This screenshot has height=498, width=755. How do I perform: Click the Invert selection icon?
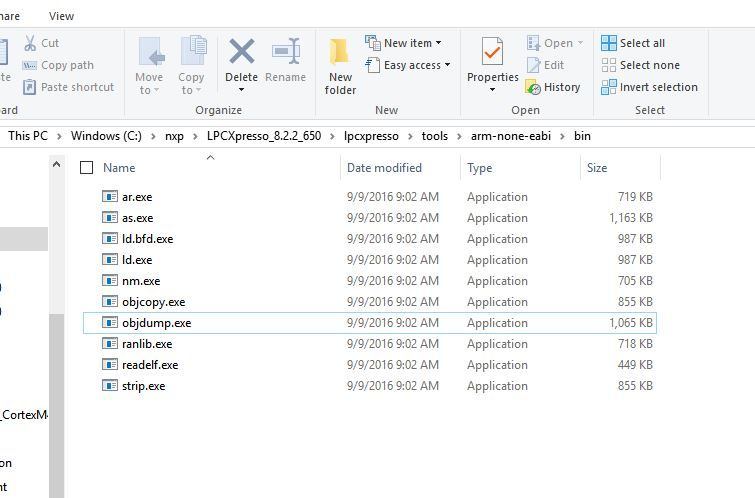pos(609,87)
